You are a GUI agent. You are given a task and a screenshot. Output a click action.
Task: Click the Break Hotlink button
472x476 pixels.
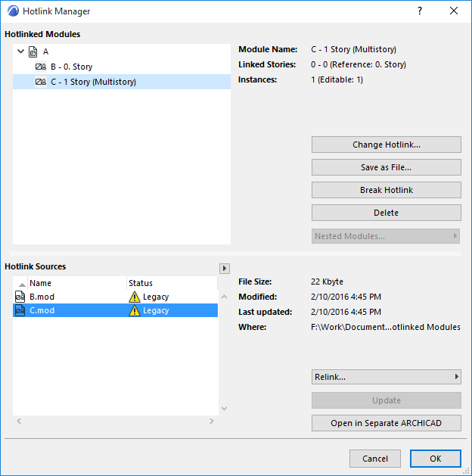pyautogui.click(x=386, y=190)
